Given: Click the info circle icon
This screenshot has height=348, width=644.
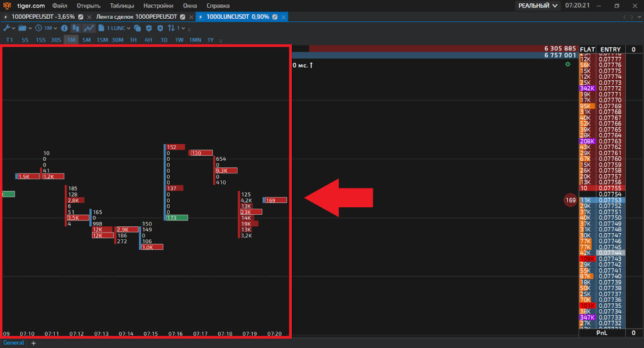Looking at the screenshot, I should tap(64, 28).
